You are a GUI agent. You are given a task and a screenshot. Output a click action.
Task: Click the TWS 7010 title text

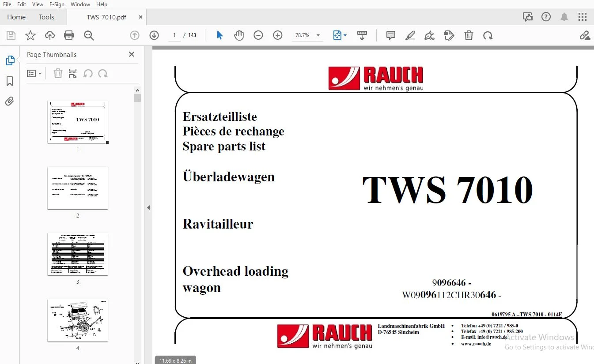coord(447,190)
